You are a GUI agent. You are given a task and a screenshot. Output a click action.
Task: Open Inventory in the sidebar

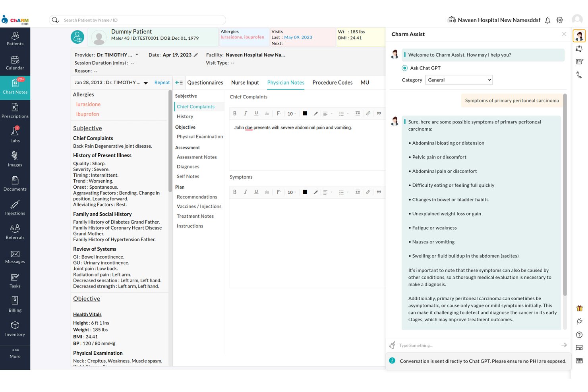(x=15, y=330)
